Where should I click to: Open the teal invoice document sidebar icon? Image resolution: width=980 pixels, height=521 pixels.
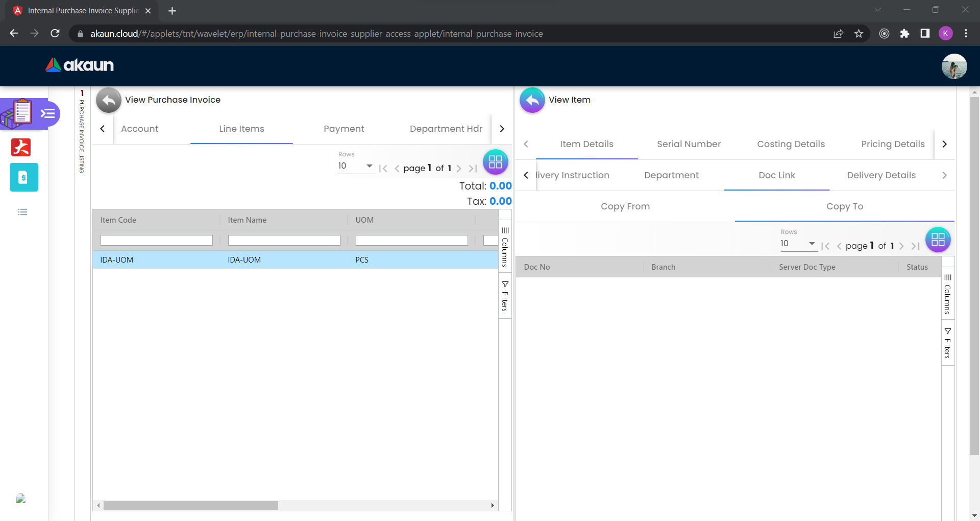23,177
